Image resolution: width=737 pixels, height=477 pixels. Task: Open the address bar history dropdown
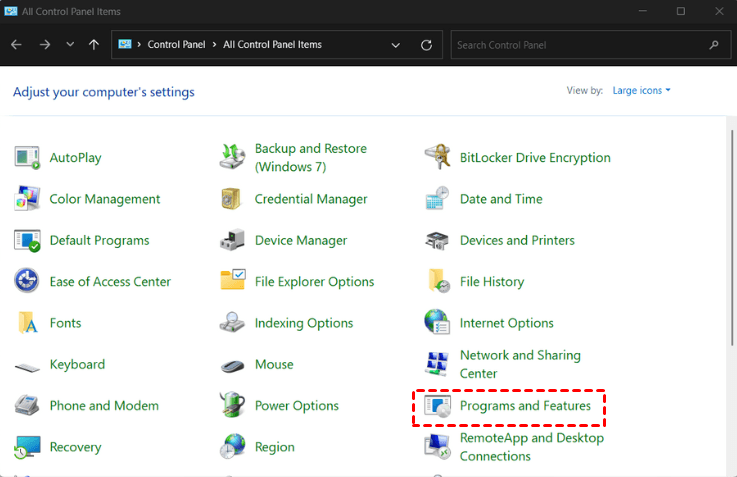point(396,45)
